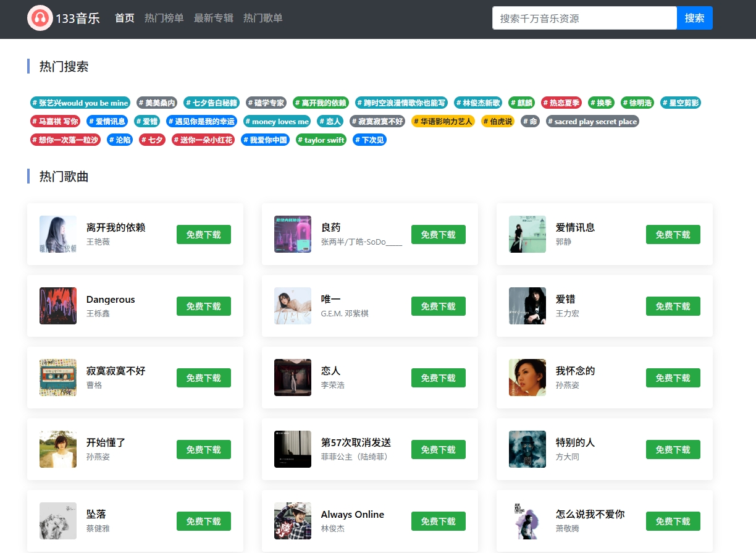
Task: Open the 七夕告白秘籍 search tag
Action: click(211, 103)
